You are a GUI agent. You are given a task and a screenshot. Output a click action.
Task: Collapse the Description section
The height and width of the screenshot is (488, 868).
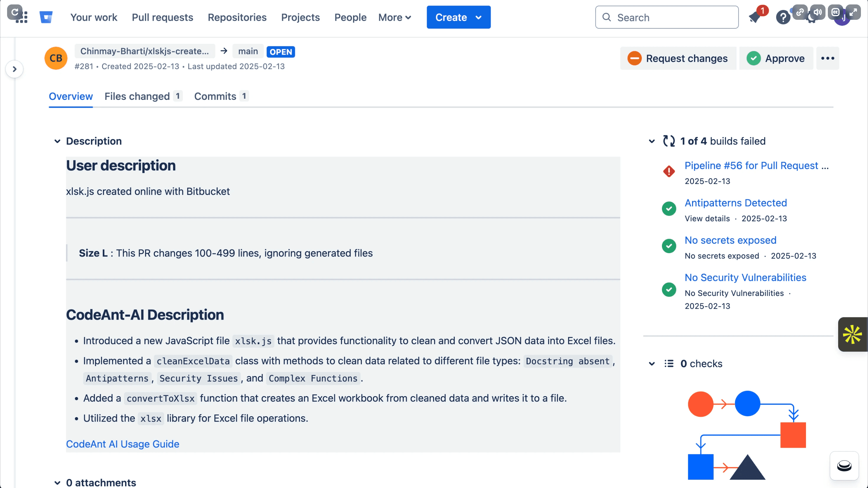click(57, 141)
